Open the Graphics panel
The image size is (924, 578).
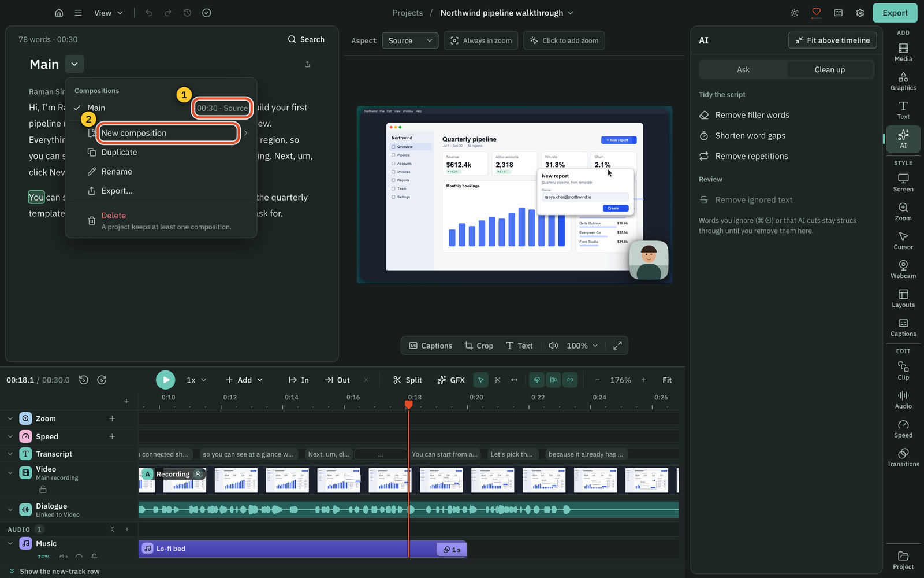click(x=903, y=81)
